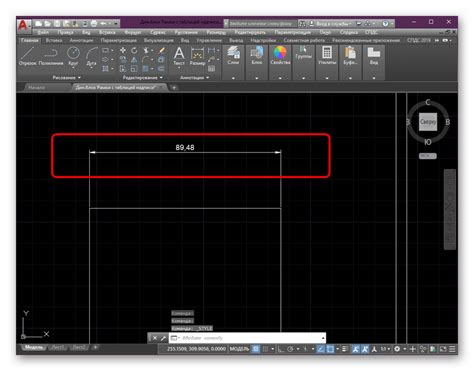Click the Table icon in annotation panel
The image size is (474, 371).
point(211,69)
